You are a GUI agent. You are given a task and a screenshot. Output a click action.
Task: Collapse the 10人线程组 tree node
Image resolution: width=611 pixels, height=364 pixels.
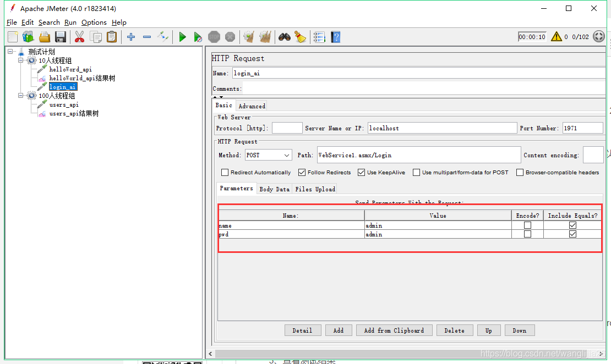(21, 60)
